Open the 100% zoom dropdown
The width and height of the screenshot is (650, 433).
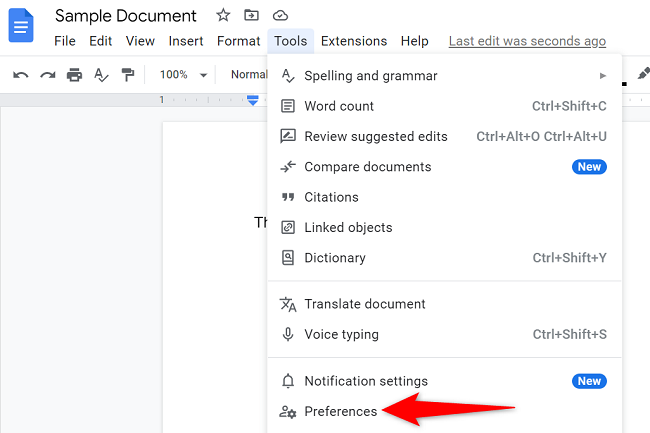point(184,75)
